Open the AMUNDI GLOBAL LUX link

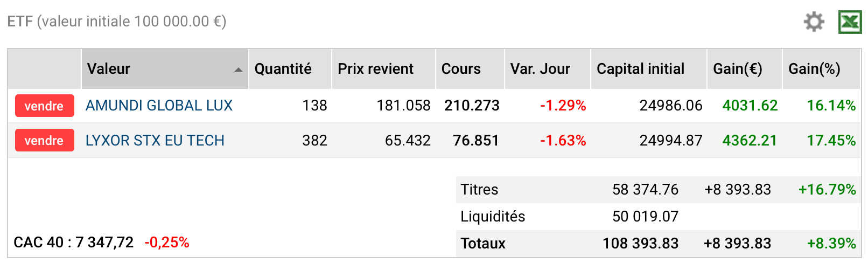159,106
